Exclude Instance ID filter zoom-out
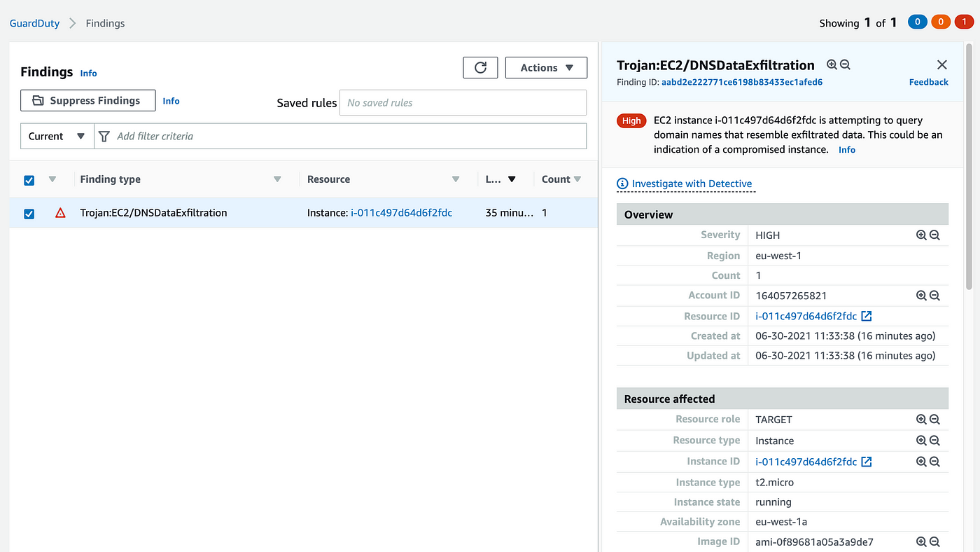Image resolution: width=980 pixels, height=552 pixels. pos(934,462)
